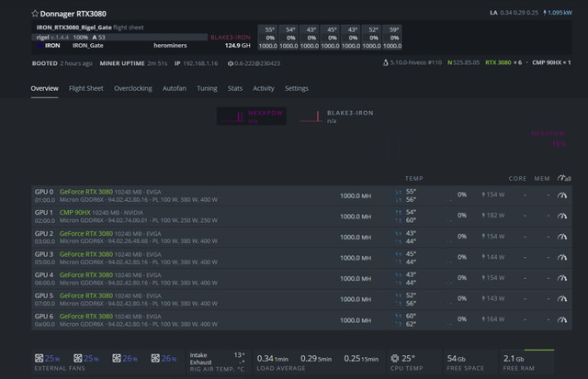Open overclock settings for GPU 1 CMP 90HX
588x379 pixels.
tap(562, 216)
